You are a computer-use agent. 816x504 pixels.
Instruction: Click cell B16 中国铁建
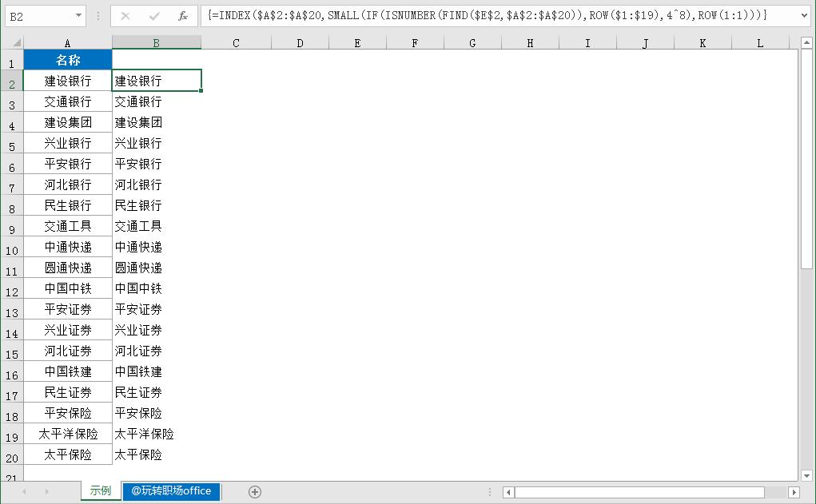(x=157, y=371)
